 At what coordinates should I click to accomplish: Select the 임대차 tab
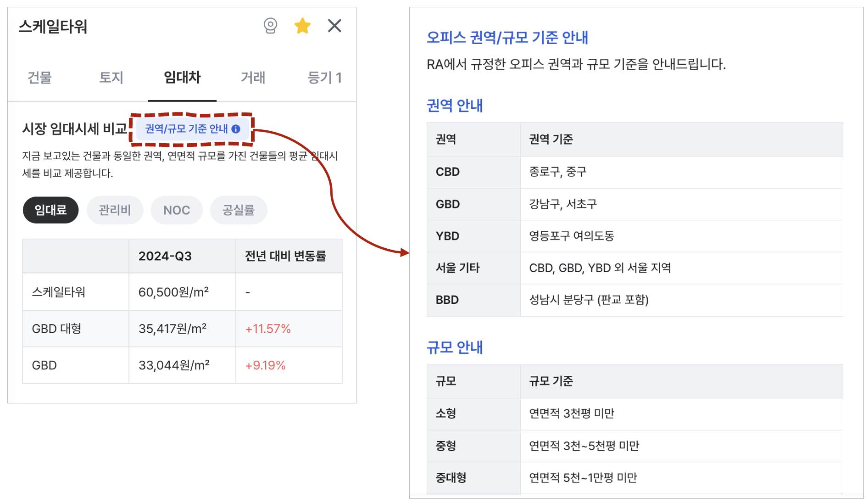182,78
